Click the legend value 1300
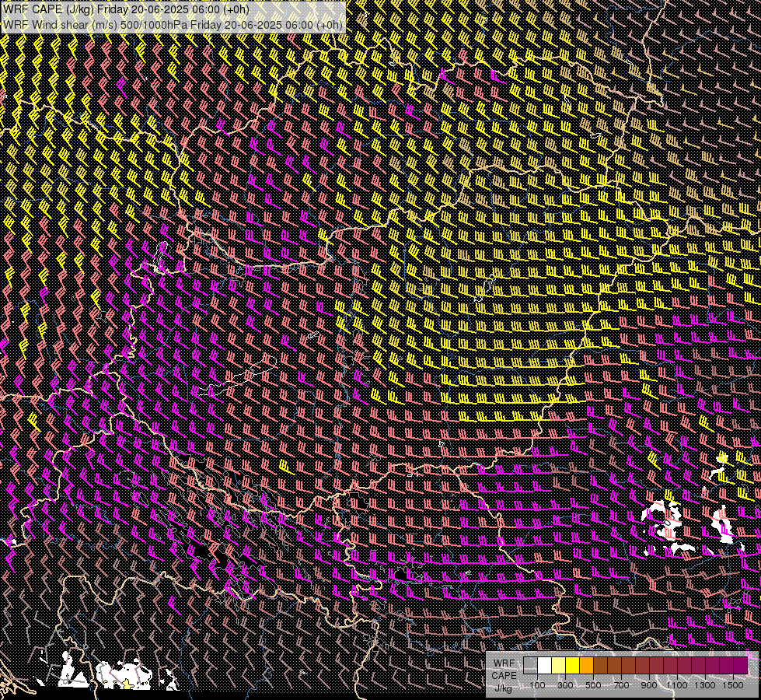The width and height of the screenshot is (761, 700). (x=705, y=685)
